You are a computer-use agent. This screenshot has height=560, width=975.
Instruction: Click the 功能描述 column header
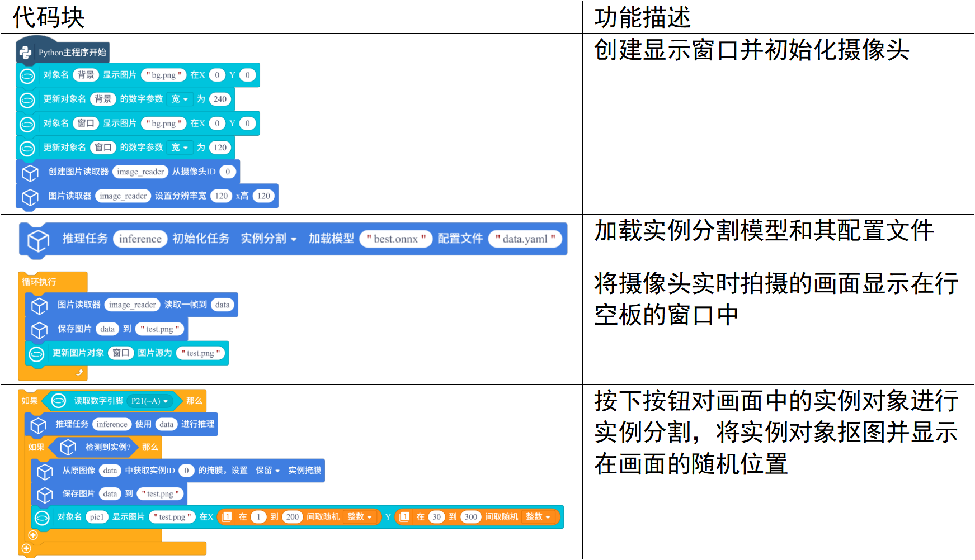(x=642, y=17)
